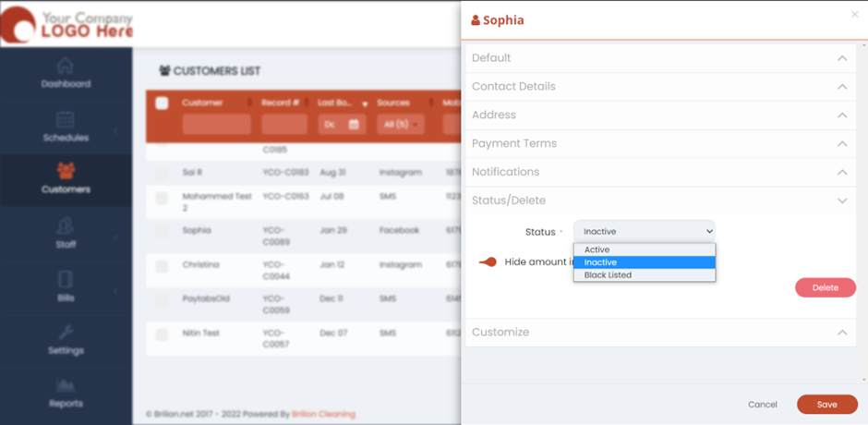Click the Customer name filter field
The image size is (868, 425).
coord(216,125)
